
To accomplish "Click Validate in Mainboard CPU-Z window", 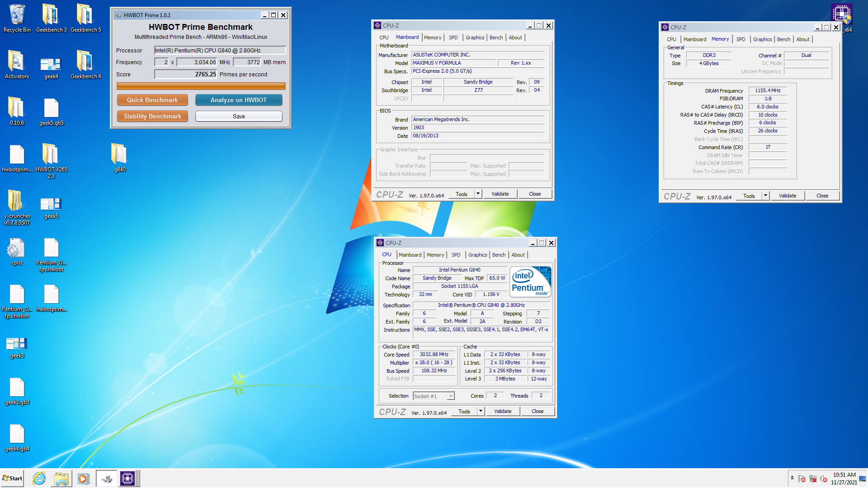I will [500, 194].
